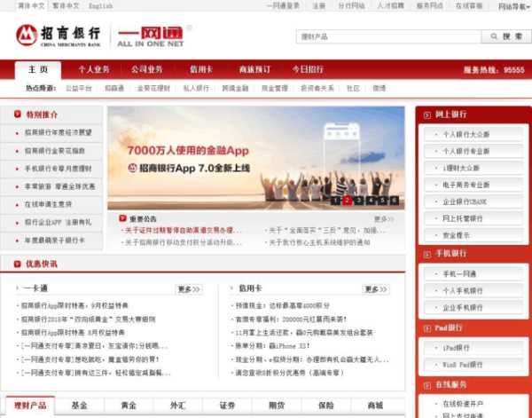Viewport: 532px width, 418px height.
Task: Select the 理财产品 product tab
Action: [x=30, y=406]
